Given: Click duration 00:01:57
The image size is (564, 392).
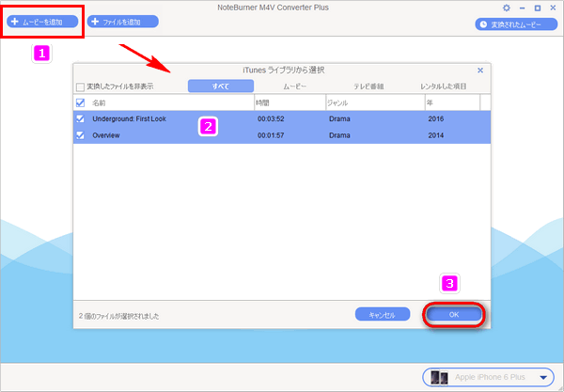Looking at the screenshot, I should (271, 135).
